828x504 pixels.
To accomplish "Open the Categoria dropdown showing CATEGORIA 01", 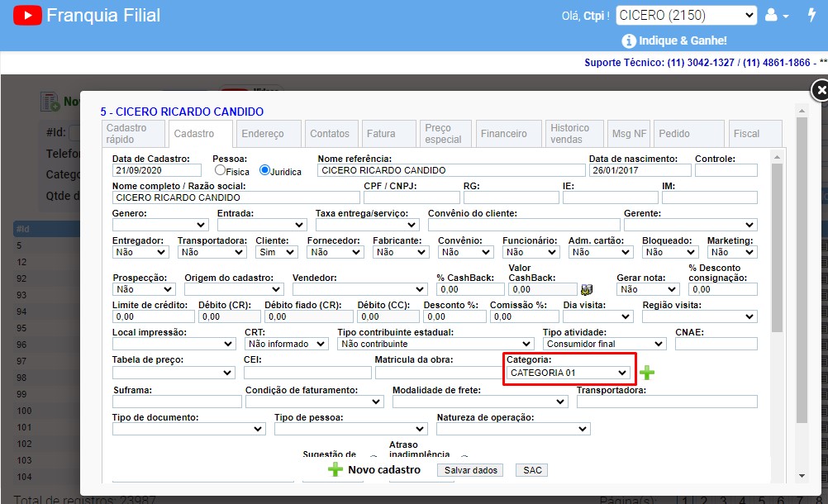I will [x=569, y=373].
